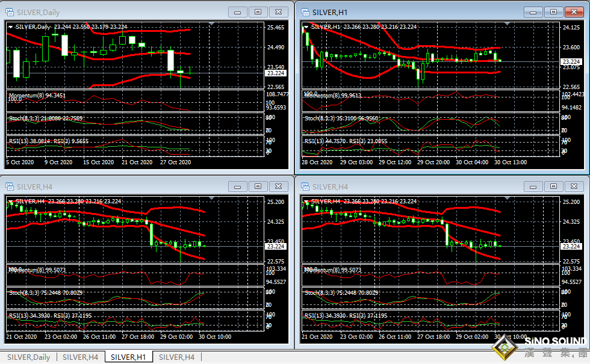This screenshot has width=590, height=364.
Task: Click the Stoch(8,3,3) 75.2448 label in the right H4 chart
Action: click(x=341, y=292)
